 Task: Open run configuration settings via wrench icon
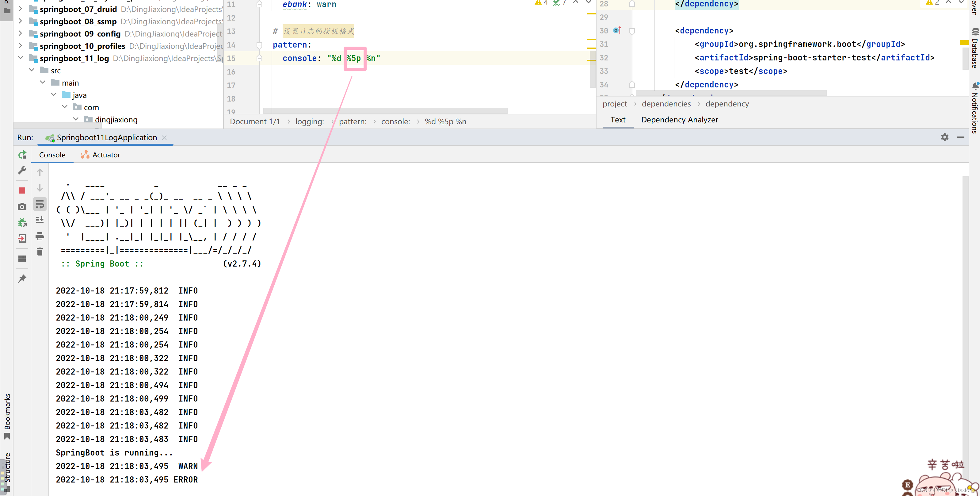22,171
